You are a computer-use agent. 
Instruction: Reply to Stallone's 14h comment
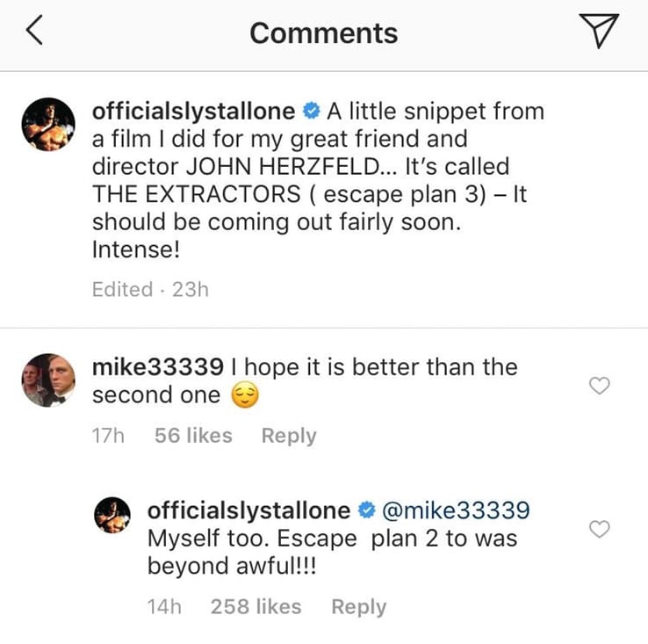(358, 606)
